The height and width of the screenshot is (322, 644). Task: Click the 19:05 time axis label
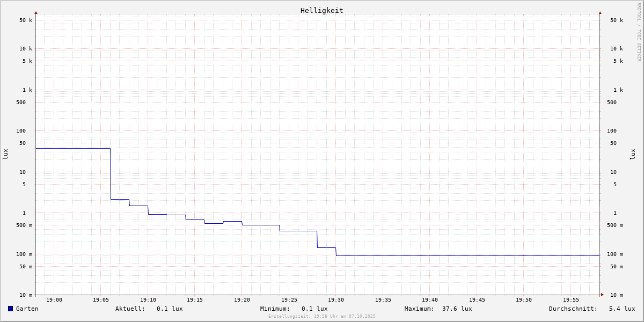click(101, 300)
